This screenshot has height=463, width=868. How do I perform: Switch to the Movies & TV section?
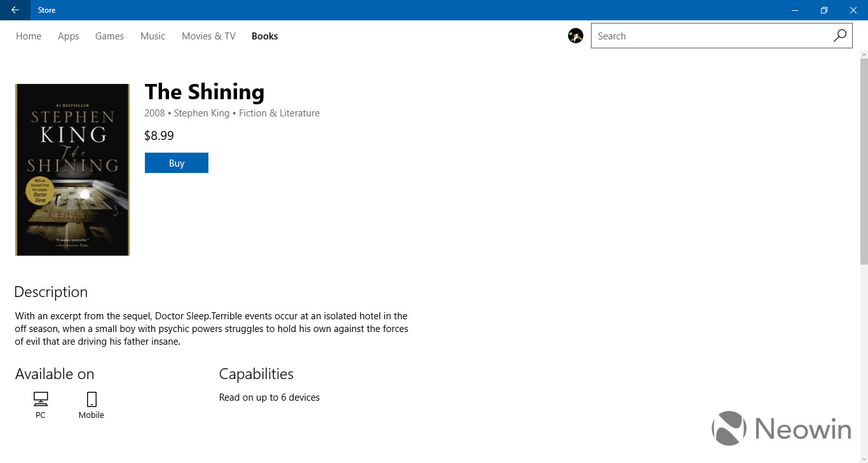[x=208, y=36]
